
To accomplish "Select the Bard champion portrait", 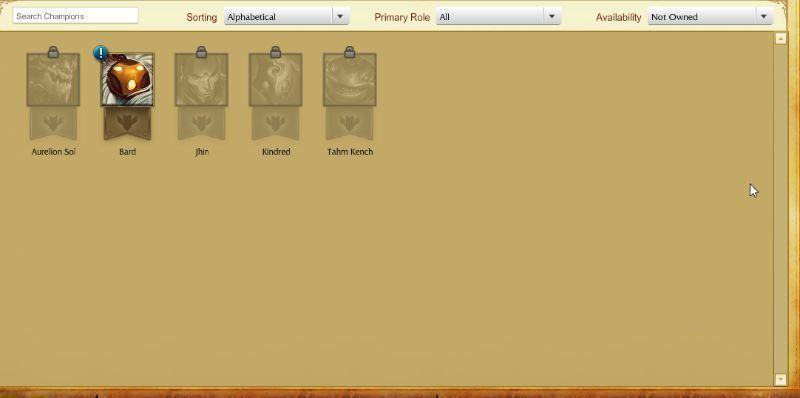I will click(128, 80).
